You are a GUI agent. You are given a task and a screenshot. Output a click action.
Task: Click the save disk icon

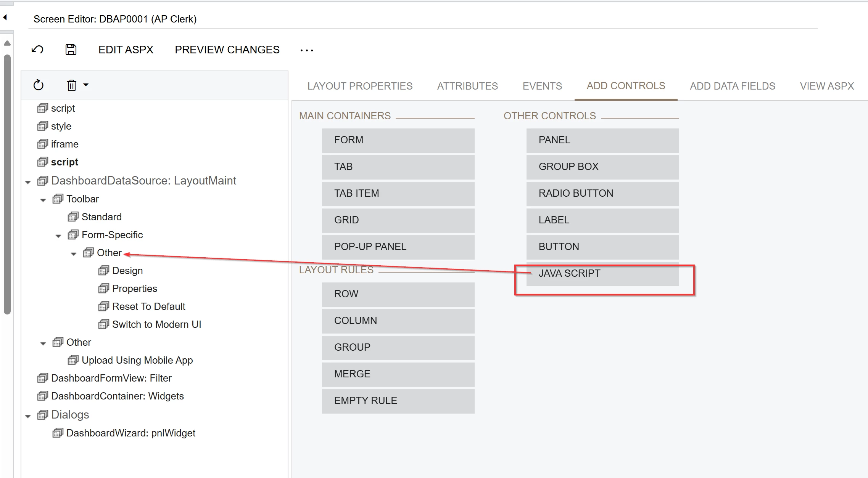[x=71, y=50]
